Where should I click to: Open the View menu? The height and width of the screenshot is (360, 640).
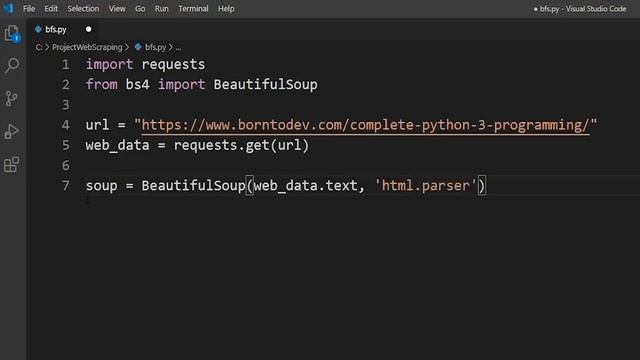[117, 9]
